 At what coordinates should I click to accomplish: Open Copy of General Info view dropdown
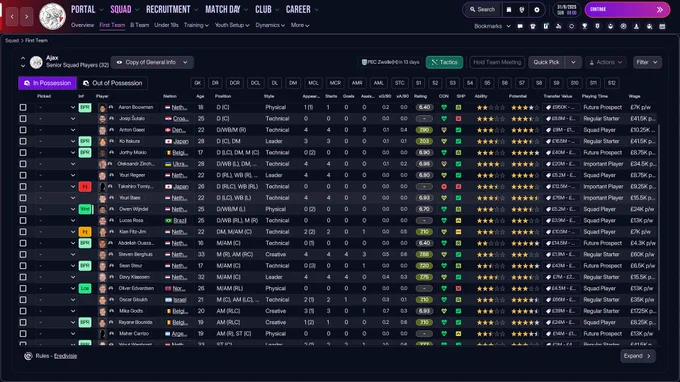(152, 62)
